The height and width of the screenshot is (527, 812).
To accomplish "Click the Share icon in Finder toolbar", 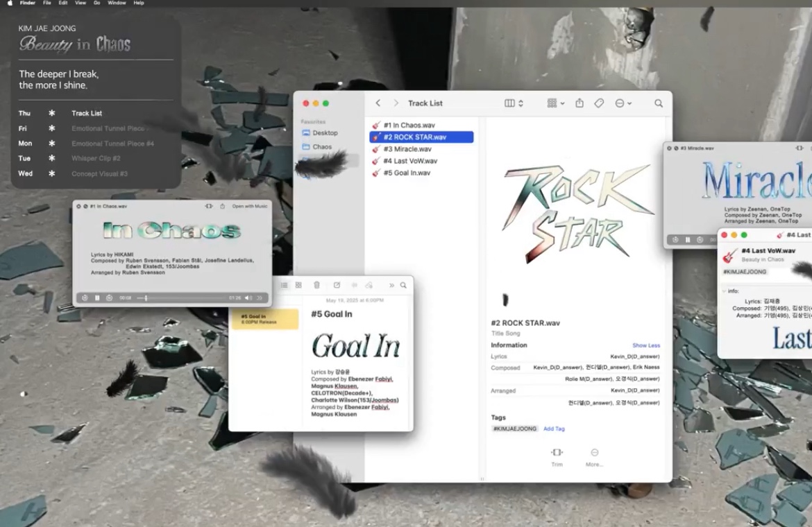I will click(x=579, y=103).
